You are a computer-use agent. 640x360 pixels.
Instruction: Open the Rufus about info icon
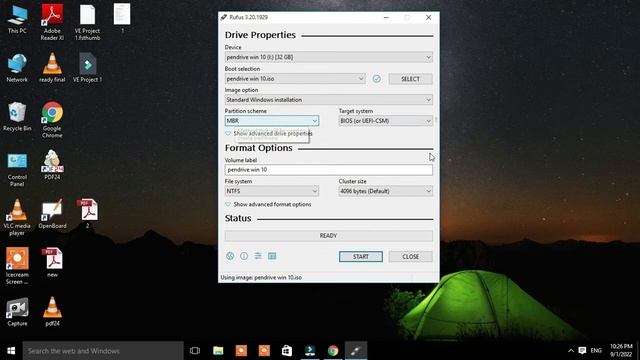point(244,256)
